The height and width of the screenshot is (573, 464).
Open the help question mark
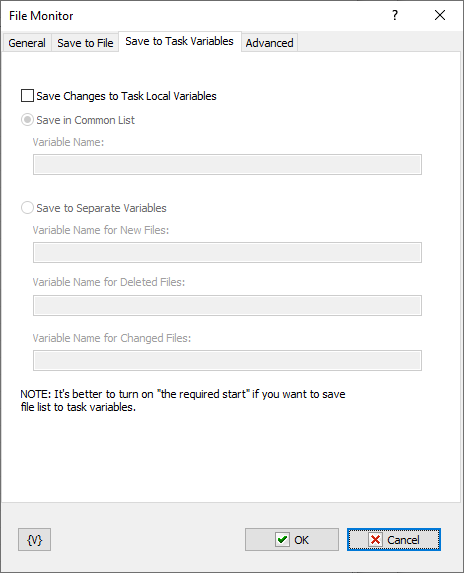(x=395, y=15)
